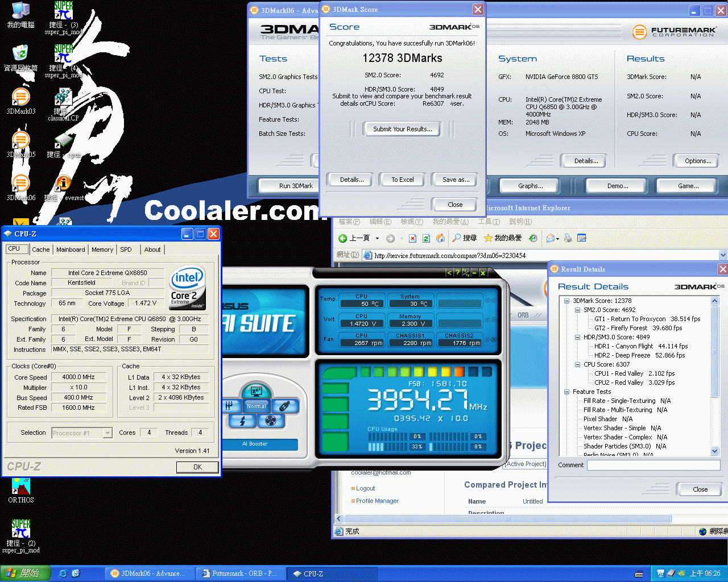Click OK in the CPU-Z window
The width and height of the screenshot is (728, 582).
coord(197,467)
